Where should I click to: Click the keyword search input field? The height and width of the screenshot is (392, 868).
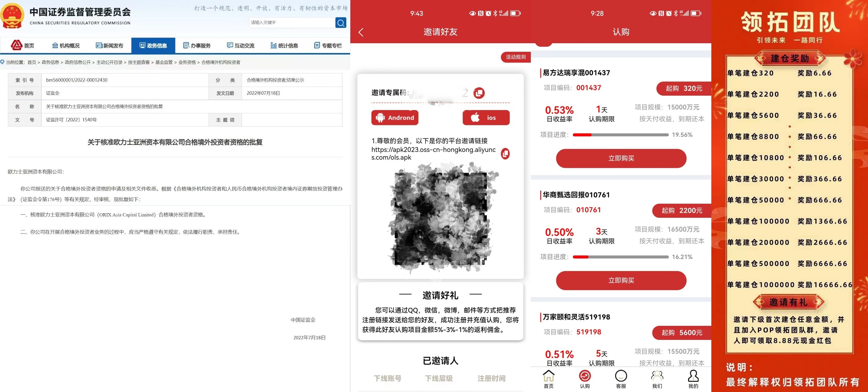pyautogui.click(x=291, y=23)
